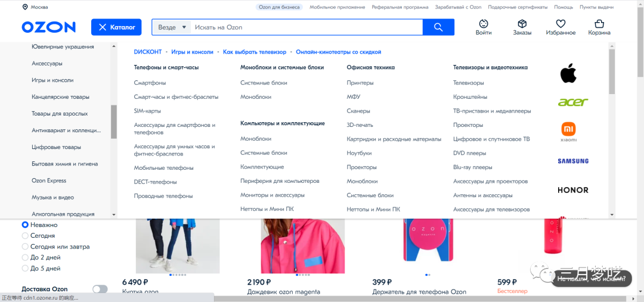The image size is (644, 302).
Task: Open the Смартфоны link
Action: (150, 83)
